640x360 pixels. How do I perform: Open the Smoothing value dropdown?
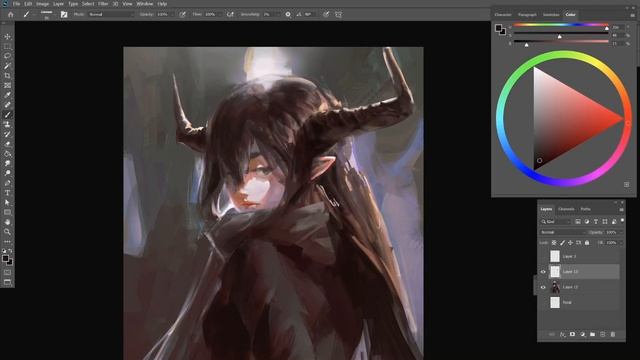click(278, 14)
